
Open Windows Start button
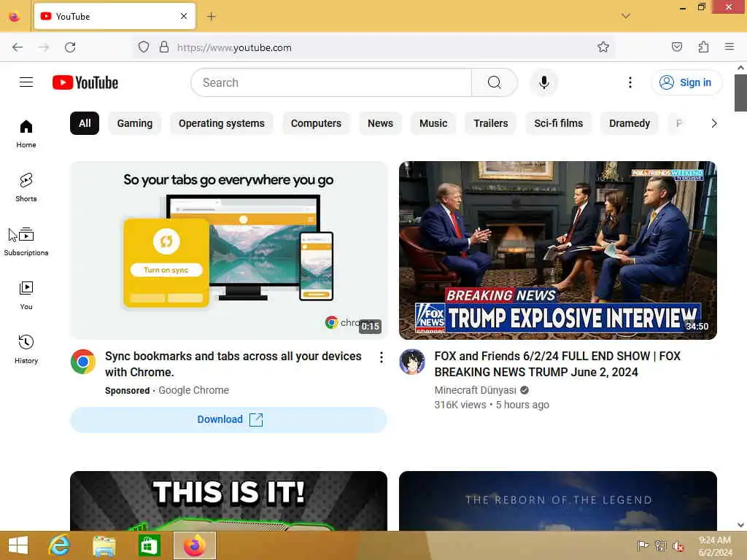coord(18,545)
